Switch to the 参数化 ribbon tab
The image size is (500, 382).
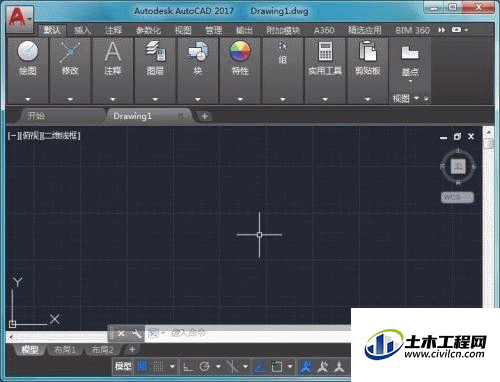148,30
